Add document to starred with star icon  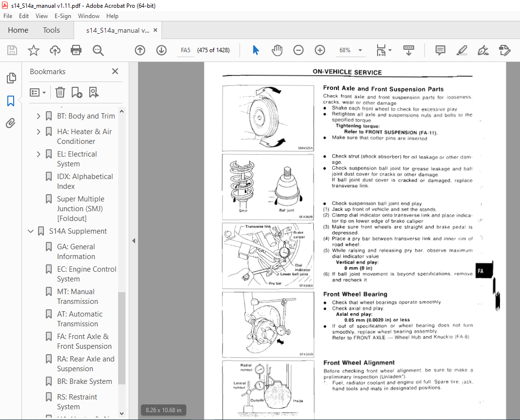(34, 50)
